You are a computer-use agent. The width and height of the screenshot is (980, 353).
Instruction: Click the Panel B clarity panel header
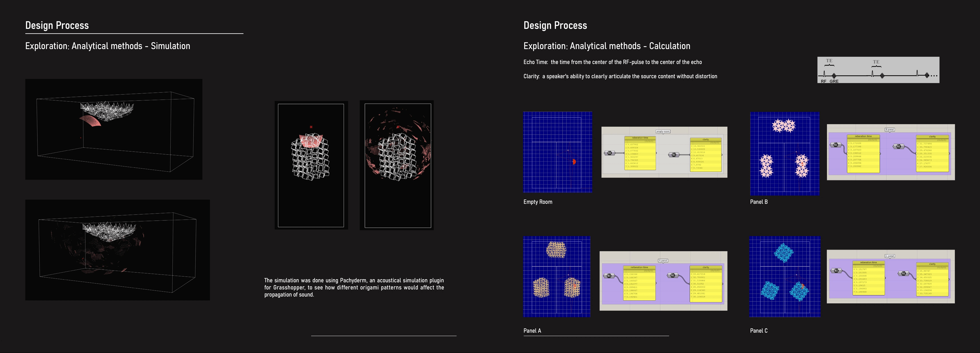point(932,137)
